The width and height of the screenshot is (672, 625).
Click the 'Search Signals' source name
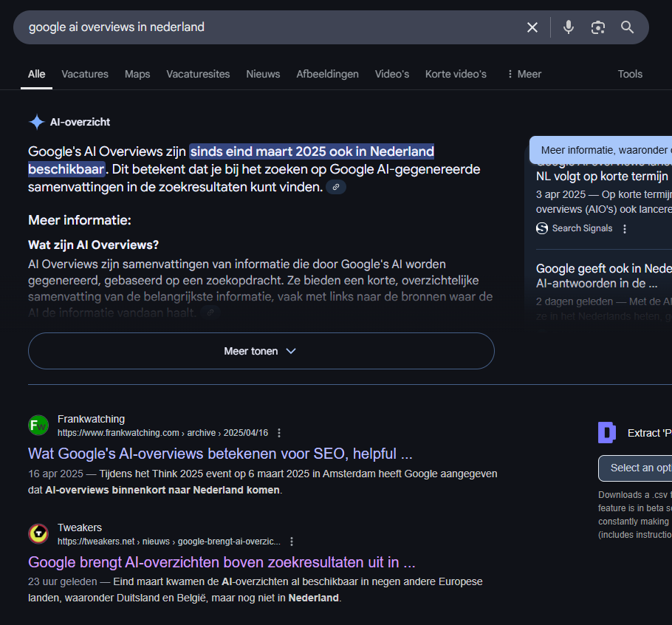(x=582, y=228)
